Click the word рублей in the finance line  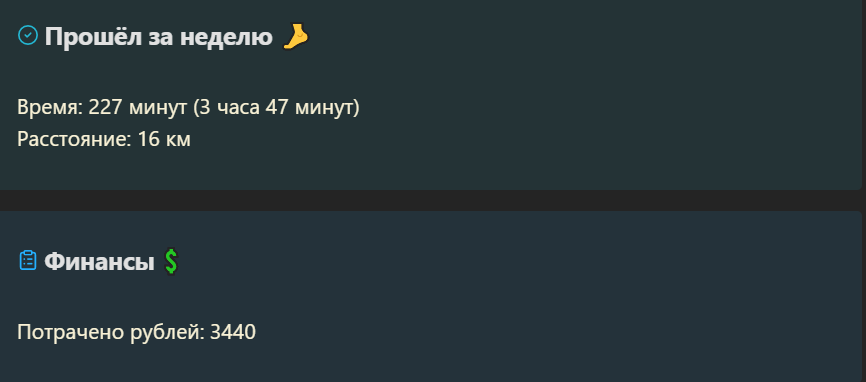[167, 332]
